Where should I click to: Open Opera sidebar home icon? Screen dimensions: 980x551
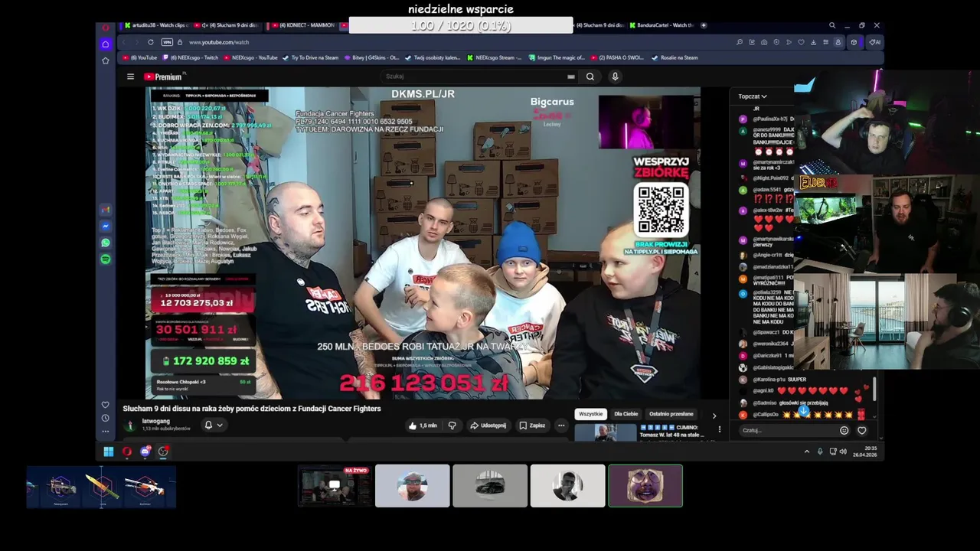click(106, 44)
